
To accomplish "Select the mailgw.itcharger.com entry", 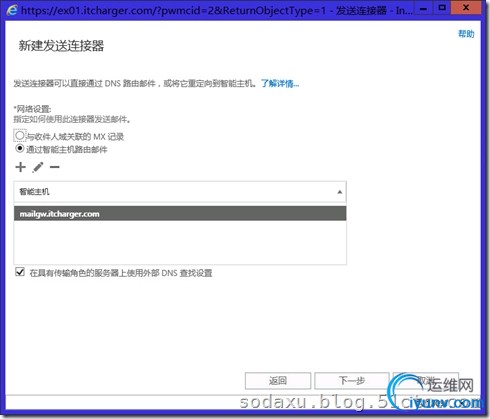I will point(180,214).
